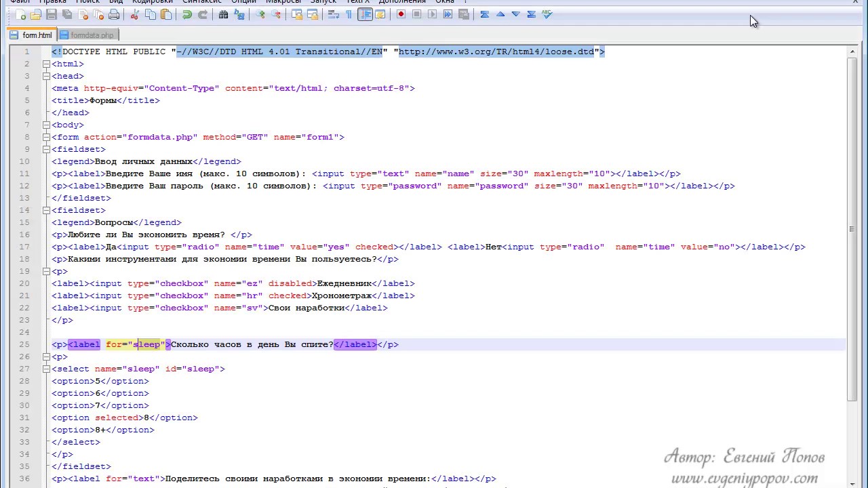Create a new file via toolbar icon
The height and width of the screenshot is (488, 868).
tap(20, 14)
